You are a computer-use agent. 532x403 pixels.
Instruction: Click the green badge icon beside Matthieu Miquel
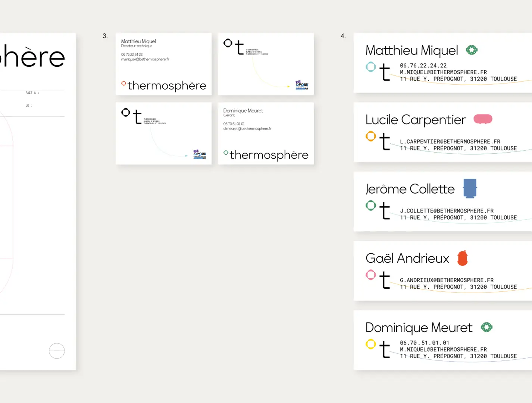pyautogui.click(x=472, y=50)
